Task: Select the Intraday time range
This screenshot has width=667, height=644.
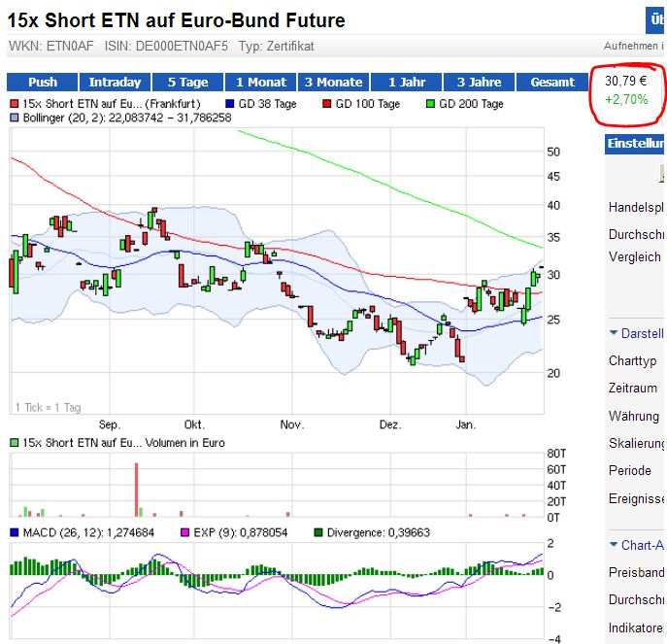Action: (x=115, y=83)
